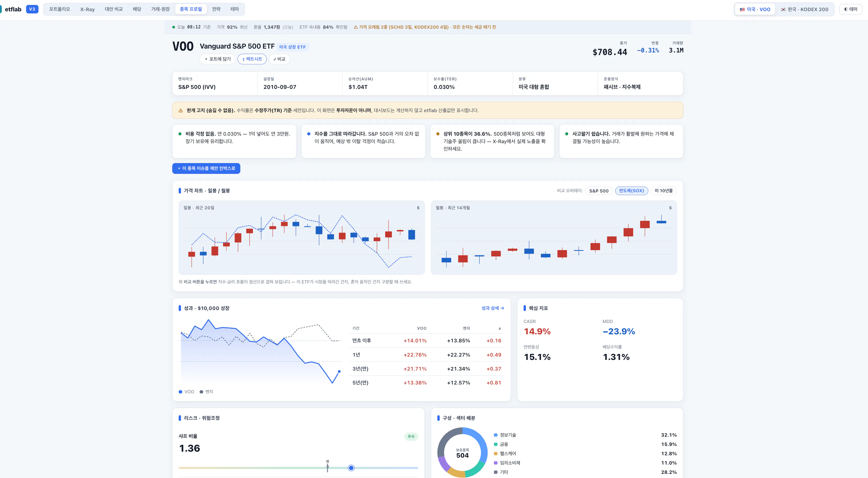868x478 pixels.
Task: Open the 전략 tab
Action: click(216, 9)
